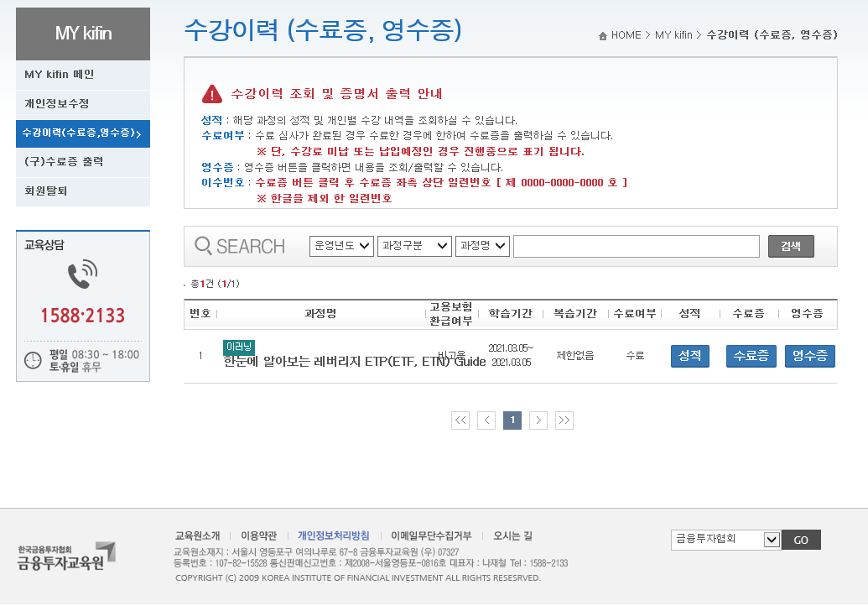The height and width of the screenshot is (606, 868).
Task: Print certificate with 수료증 button
Action: (x=751, y=356)
